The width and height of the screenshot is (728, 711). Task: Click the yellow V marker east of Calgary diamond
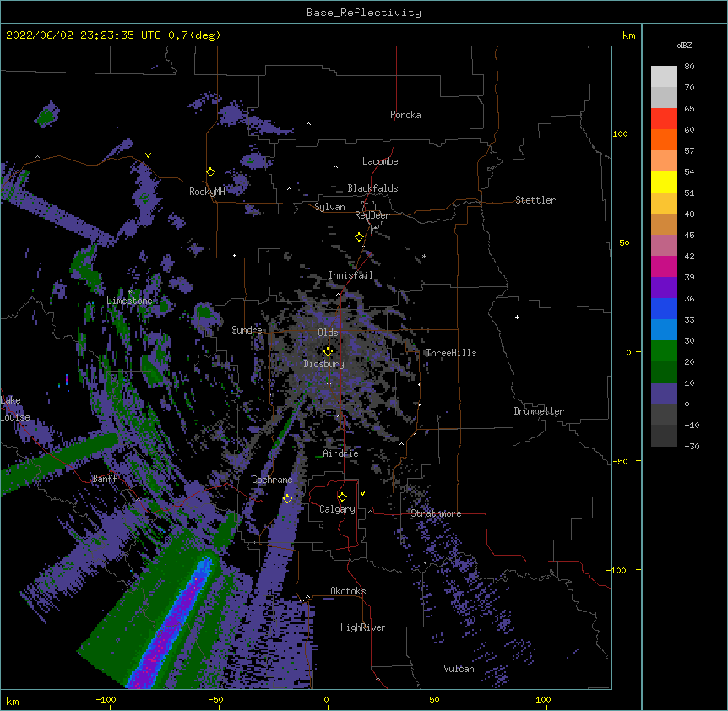click(362, 493)
